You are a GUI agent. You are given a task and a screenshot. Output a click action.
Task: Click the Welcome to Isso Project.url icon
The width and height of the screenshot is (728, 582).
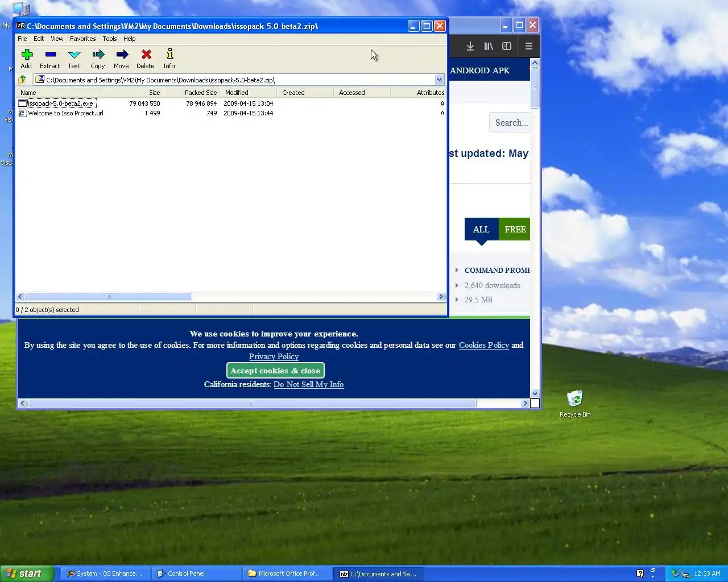tap(23, 113)
